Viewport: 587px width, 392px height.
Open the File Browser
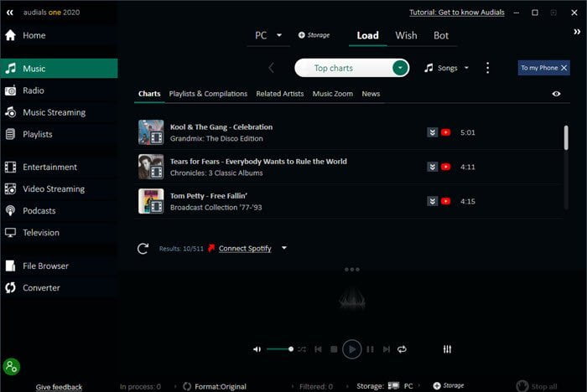pyautogui.click(x=59, y=266)
